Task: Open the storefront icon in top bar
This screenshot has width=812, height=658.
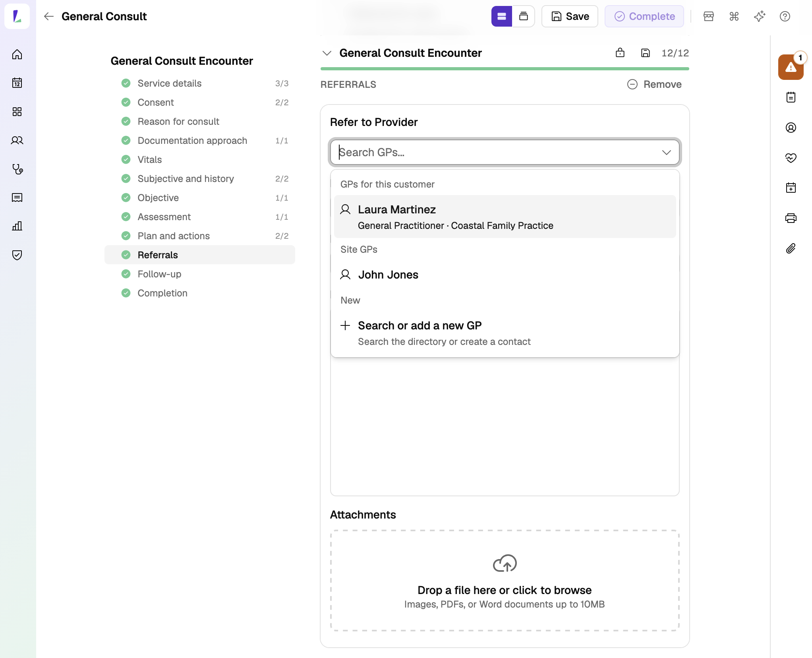Action: coord(709,16)
